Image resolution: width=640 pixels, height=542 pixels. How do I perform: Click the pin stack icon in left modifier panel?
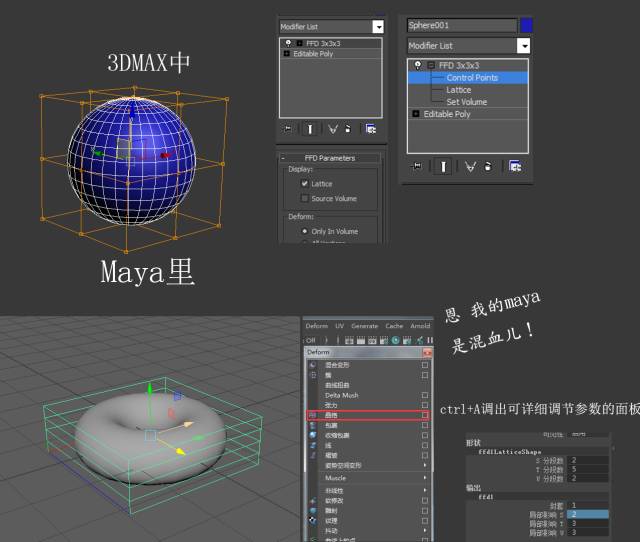click(288, 129)
